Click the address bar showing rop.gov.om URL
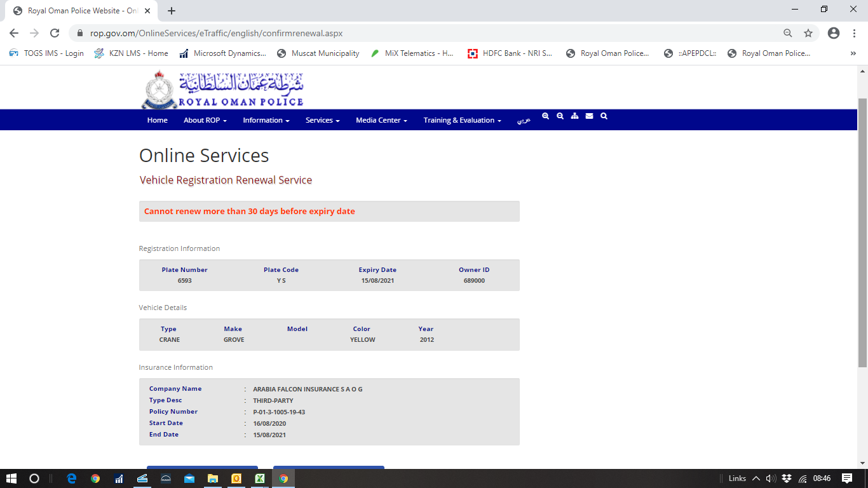Viewport: 868px width, 488px height. [413, 33]
